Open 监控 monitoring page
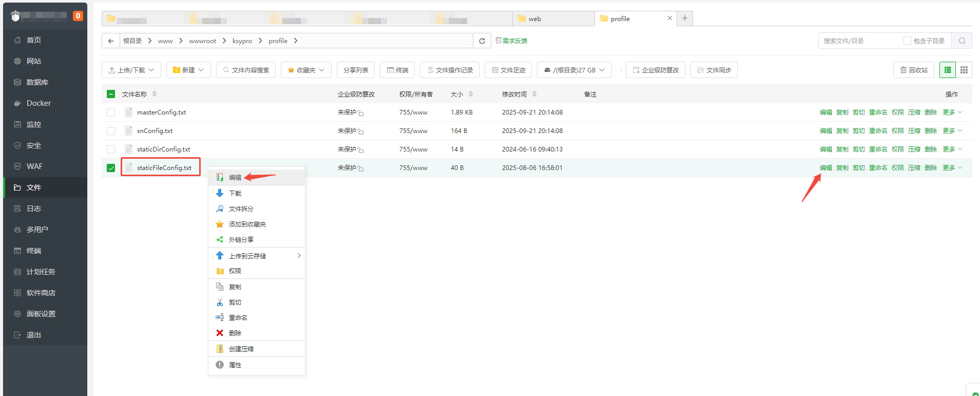This screenshot has width=980, height=396. coord(45,124)
